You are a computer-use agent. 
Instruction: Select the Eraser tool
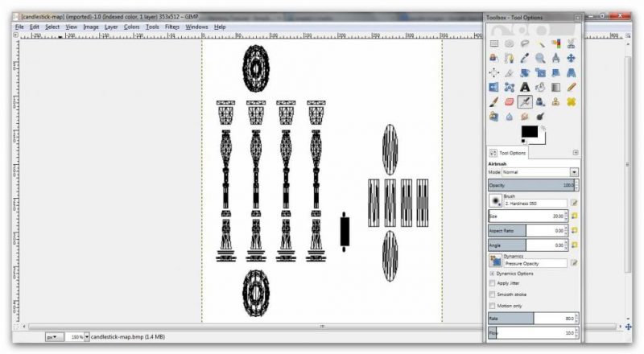510,101
